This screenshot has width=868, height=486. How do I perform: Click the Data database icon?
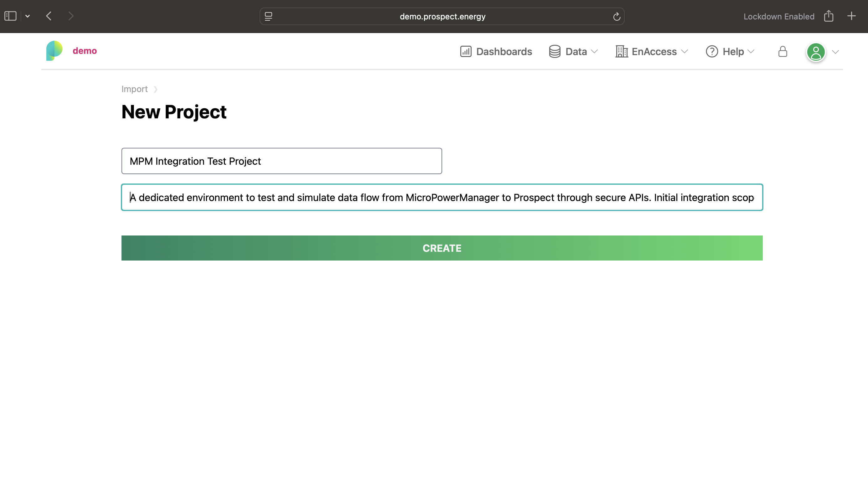pos(554,51)
